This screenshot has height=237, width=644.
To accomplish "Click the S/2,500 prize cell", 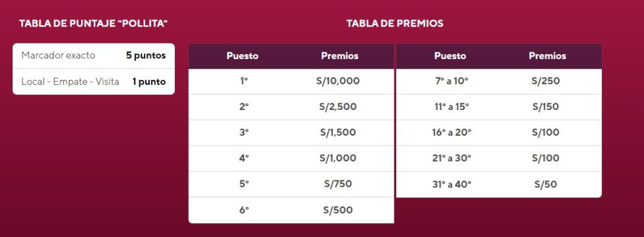I will [x=338, y=107].
